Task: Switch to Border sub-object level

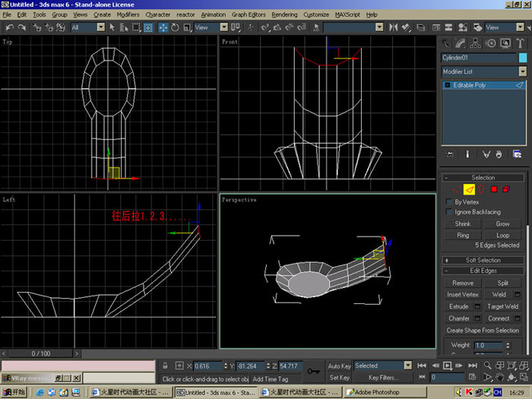Action: coord(481,189)
